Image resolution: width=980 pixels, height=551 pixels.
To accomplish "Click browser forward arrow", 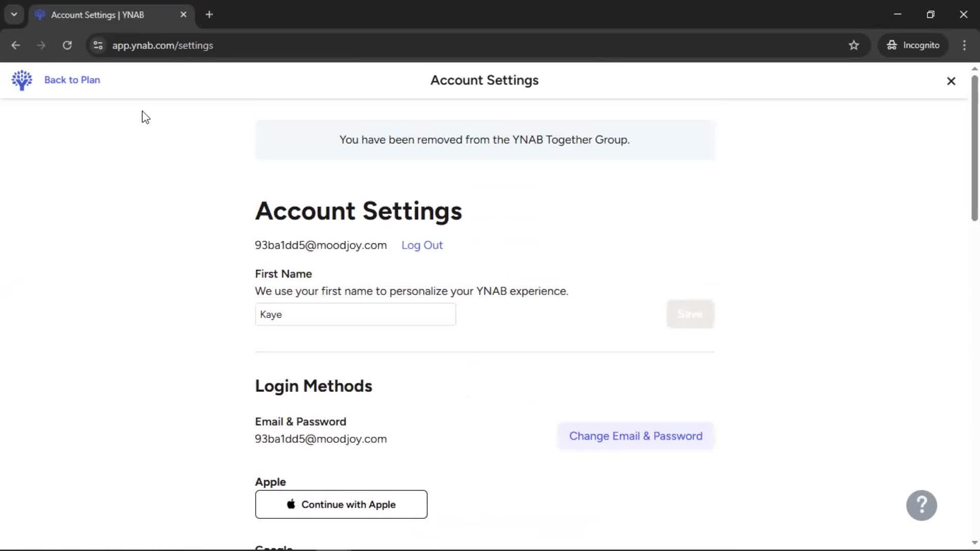I will (41, 45).
